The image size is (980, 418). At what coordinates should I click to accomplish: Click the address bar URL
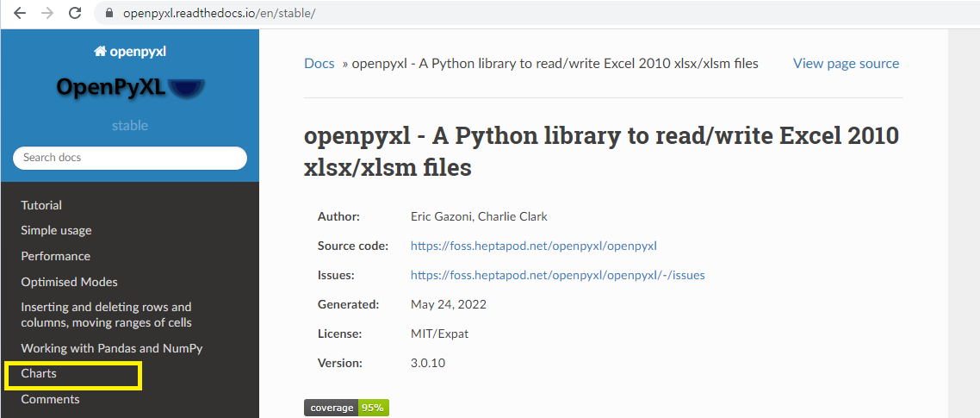219,13
